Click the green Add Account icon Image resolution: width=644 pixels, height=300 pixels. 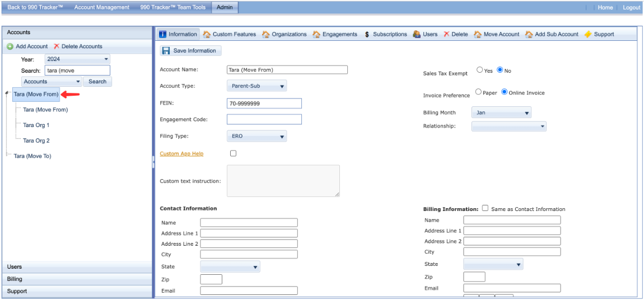point(10,46)
